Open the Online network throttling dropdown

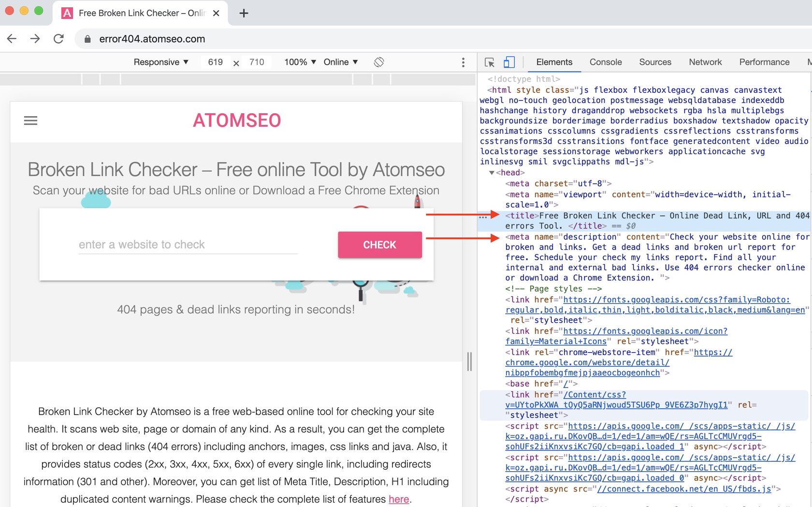pyautogui.click(x=341, y=62)
